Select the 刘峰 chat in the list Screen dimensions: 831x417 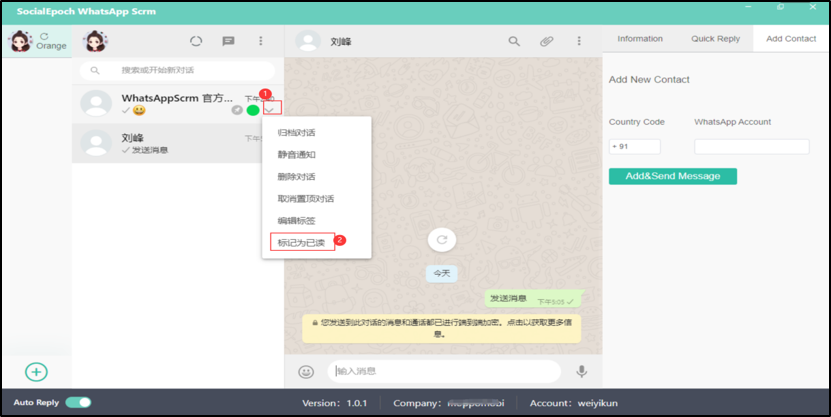[x=178, y=143]
